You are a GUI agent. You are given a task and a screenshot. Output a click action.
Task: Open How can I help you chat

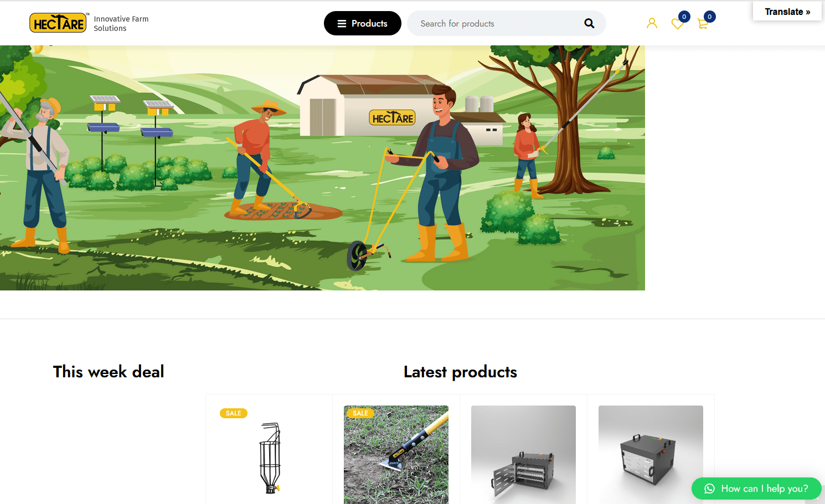[756, 489]
